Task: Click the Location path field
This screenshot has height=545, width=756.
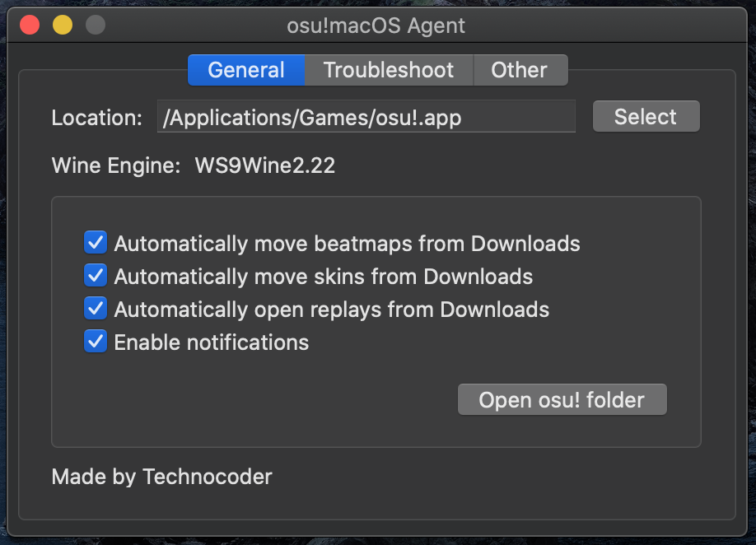Action: coord(366,117)
